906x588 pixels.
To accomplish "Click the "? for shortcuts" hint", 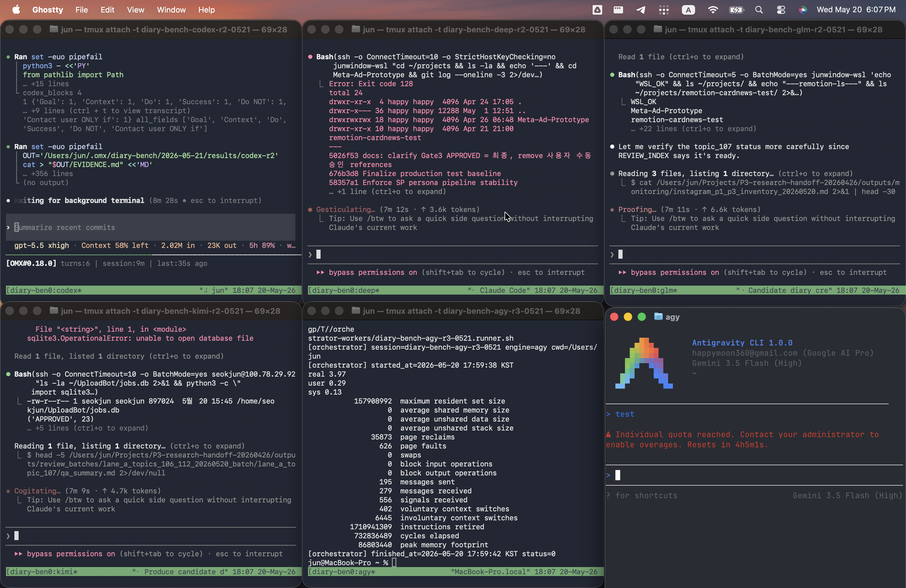I will coord(642,495).
